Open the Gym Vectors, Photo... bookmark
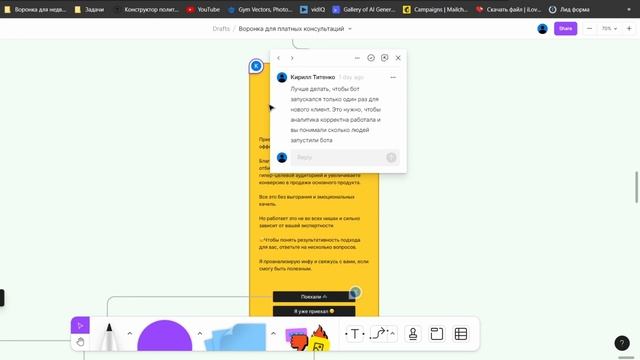Viewport: 640px width, 360px height. 260,9
